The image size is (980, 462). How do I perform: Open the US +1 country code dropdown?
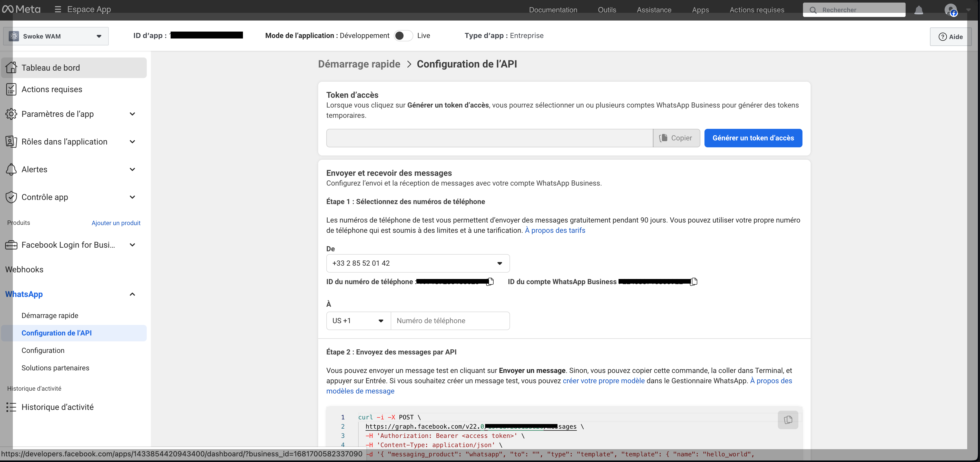358,321
